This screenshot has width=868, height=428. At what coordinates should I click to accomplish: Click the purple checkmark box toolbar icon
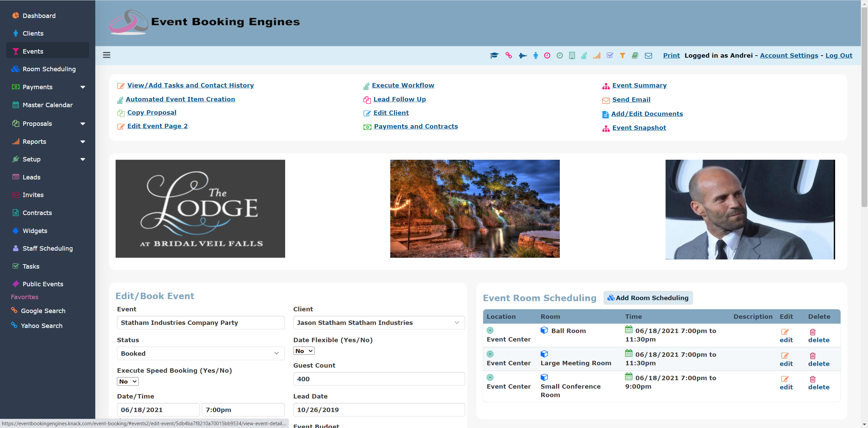[610, 56]
